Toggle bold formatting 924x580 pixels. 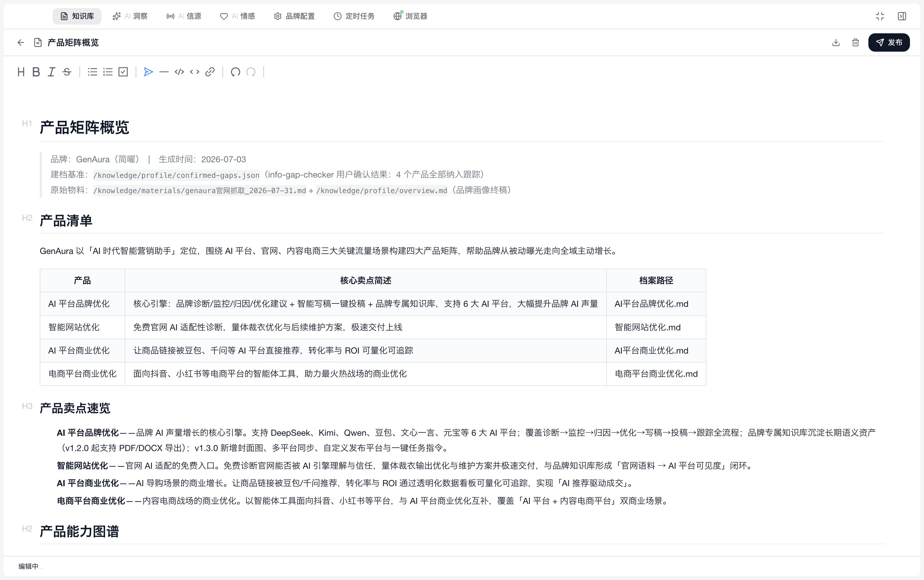(x=36, y=72)
